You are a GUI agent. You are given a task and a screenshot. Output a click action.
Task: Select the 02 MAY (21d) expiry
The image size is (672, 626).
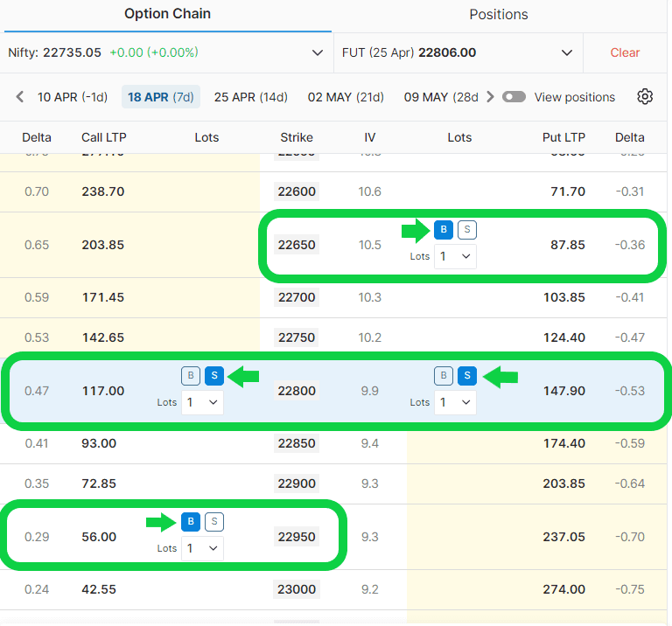click(x=346, y=97)
